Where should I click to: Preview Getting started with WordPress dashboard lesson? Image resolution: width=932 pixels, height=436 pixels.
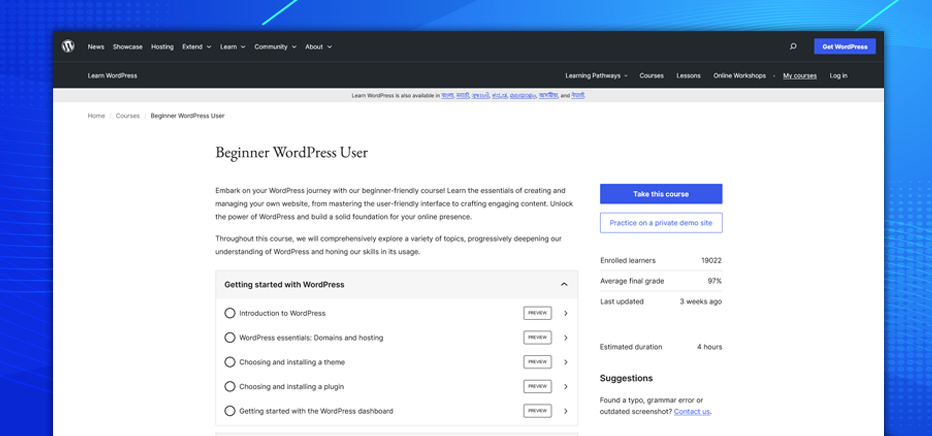coord(537,410)
